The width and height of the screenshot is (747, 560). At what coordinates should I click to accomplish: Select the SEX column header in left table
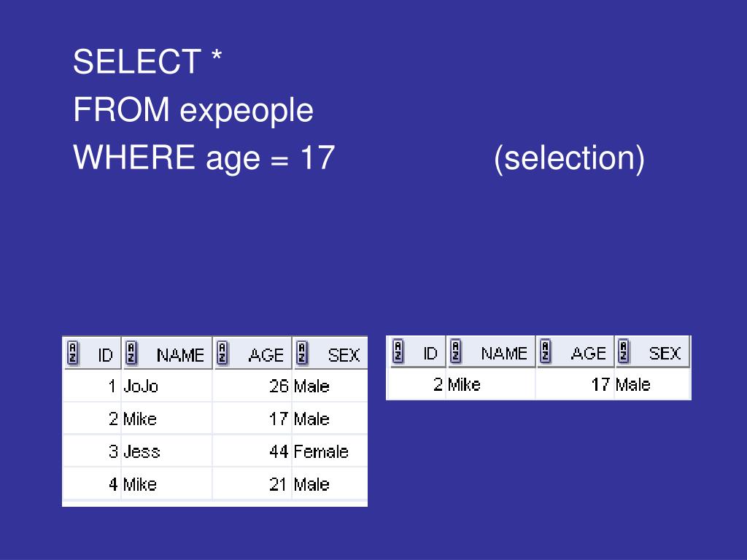pyautogui.click(x=330, y=354)
